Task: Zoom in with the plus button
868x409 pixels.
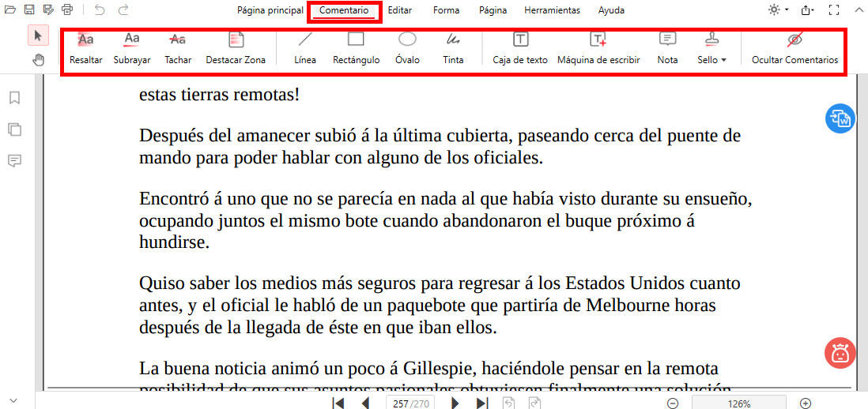Action: pyautogui.click(x=806, y=403)
